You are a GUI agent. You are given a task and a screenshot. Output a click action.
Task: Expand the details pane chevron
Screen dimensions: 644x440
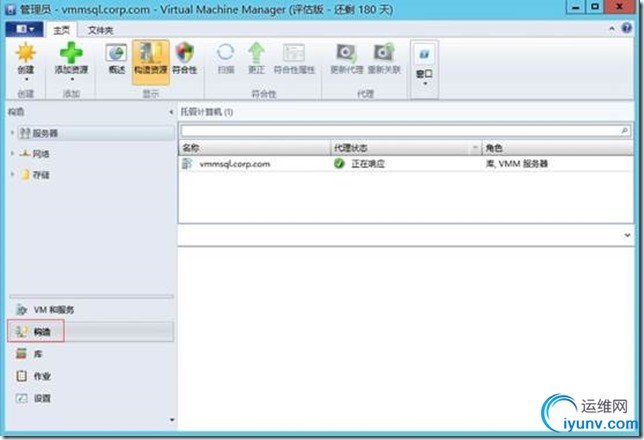(x=627, y=235)
